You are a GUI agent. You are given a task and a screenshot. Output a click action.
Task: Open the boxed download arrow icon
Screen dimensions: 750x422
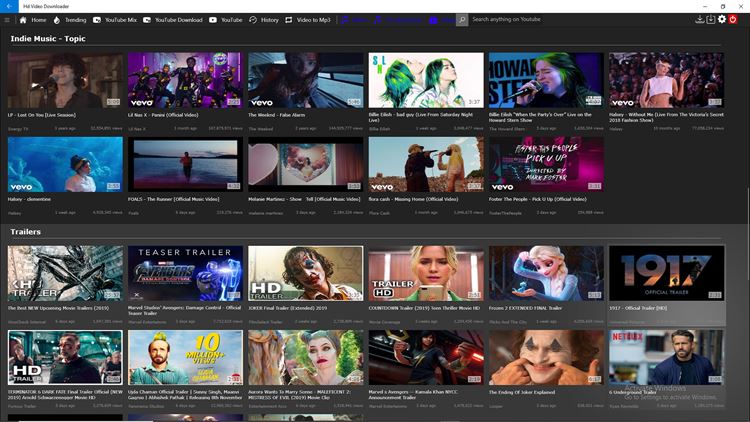[x=711, y=20]
